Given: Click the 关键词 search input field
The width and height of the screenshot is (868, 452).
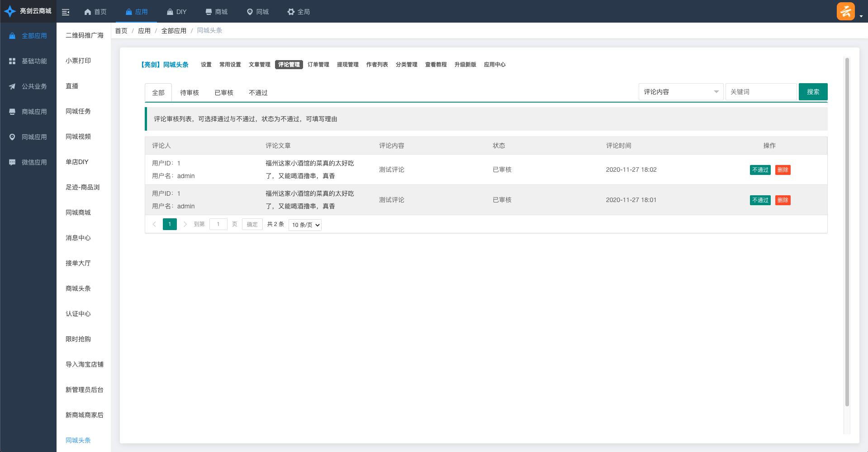Looking at the screenshot, I should pos(761,92).
